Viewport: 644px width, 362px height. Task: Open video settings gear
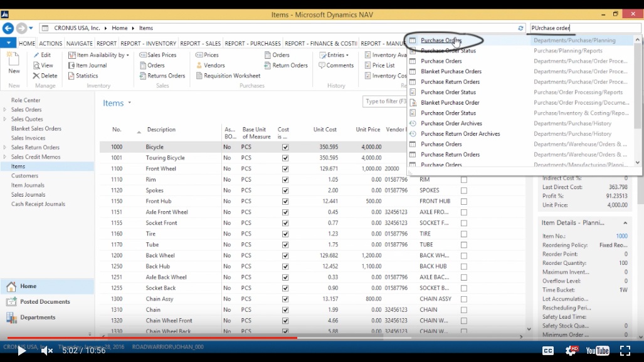tap(571, 351)
